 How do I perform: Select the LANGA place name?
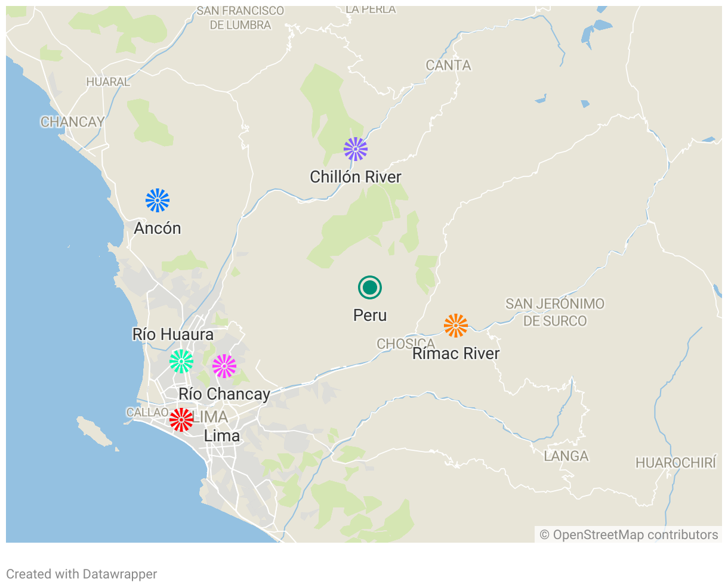[566, 456]
